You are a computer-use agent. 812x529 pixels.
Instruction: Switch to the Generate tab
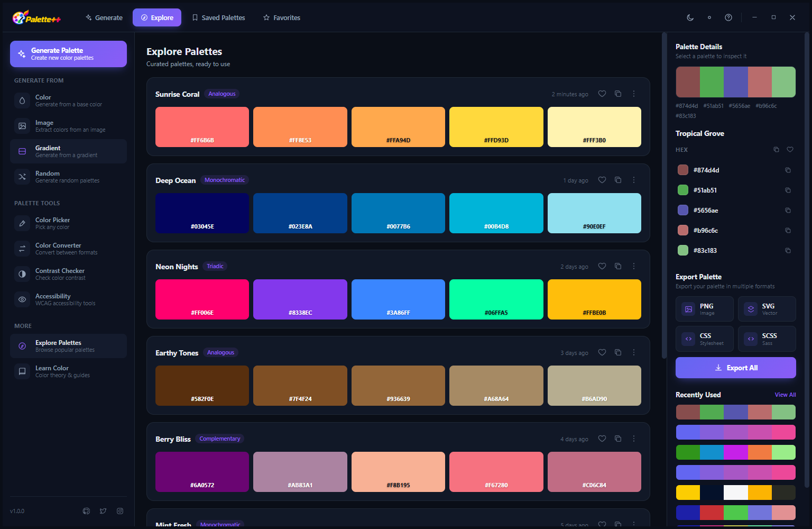[x=104, y=17]
